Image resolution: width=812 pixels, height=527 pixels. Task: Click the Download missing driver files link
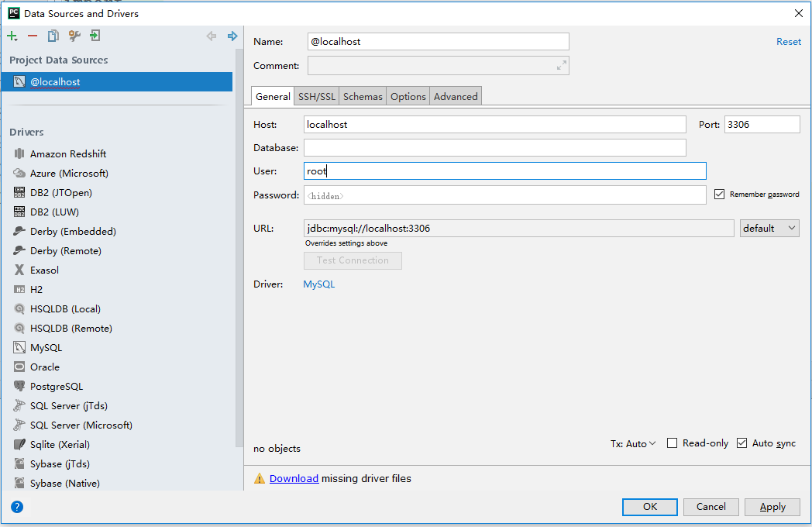coord(294,478)
